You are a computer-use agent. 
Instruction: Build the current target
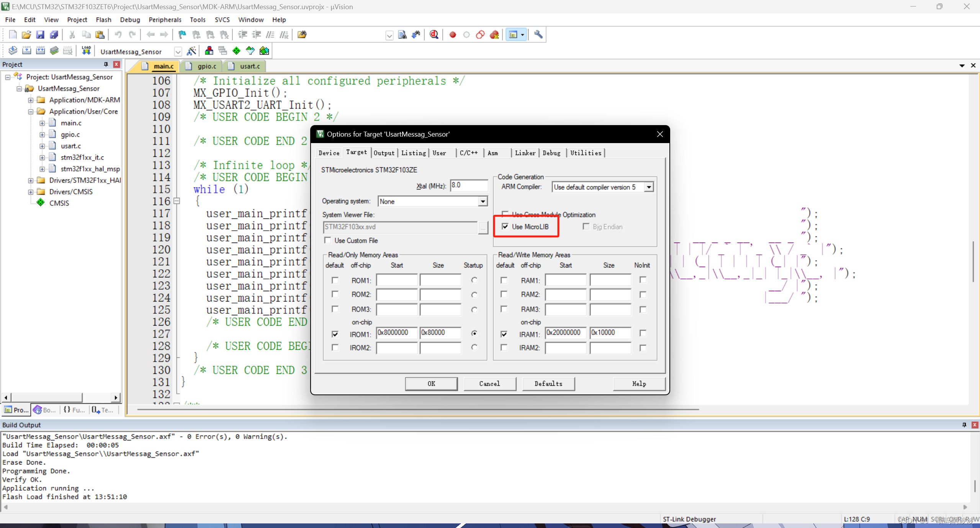26,50
